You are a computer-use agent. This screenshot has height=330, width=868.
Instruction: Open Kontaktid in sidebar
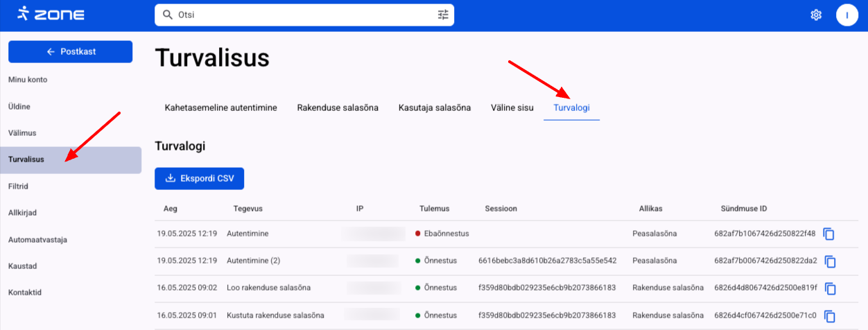pyautogui.click(x=25, y=293)
